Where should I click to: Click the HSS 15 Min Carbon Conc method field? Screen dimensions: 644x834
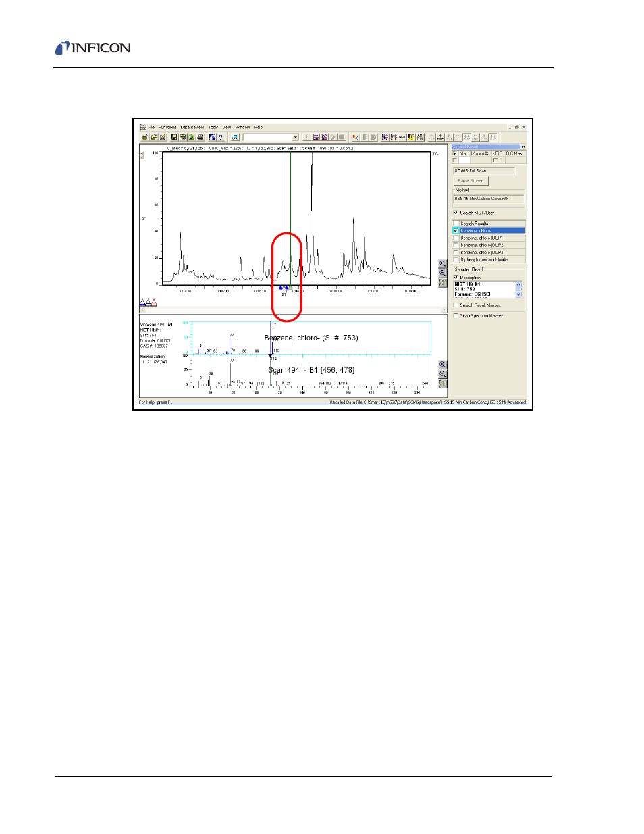[x=489, y=199]
